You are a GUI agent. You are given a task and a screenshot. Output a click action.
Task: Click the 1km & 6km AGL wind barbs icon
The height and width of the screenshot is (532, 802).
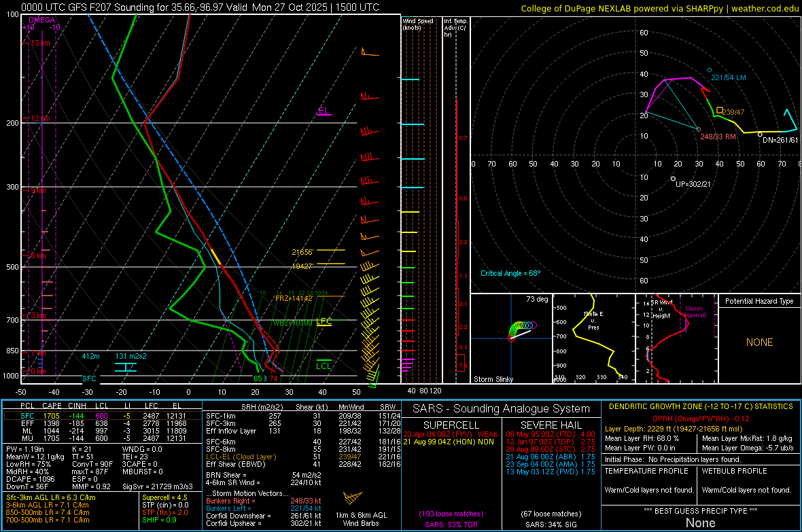point(353,498)
